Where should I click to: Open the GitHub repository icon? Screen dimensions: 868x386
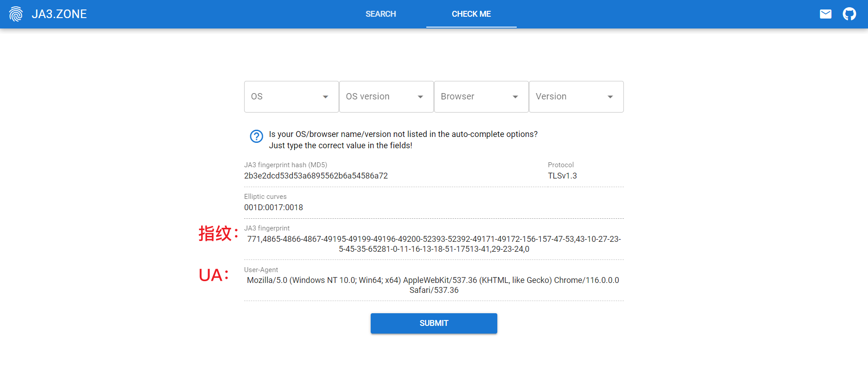[849, 14]
